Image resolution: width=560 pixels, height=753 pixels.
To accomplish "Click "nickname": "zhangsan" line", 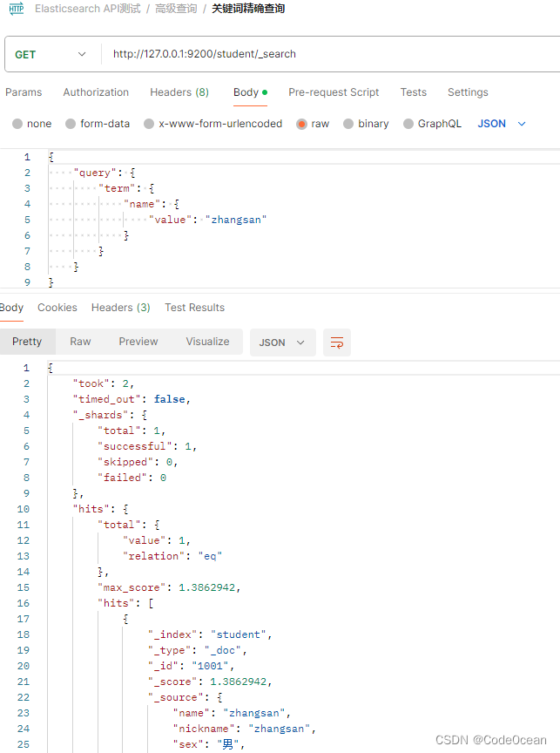I will click(244, 729).
